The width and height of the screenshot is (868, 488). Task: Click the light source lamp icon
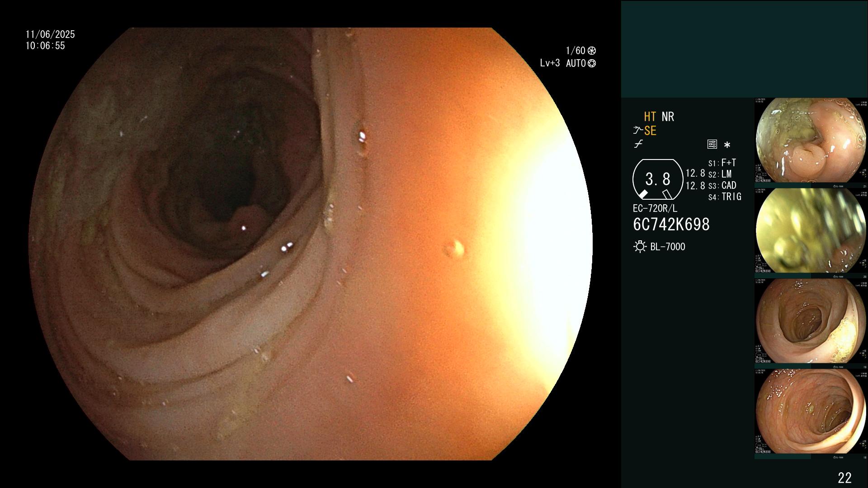640,247
